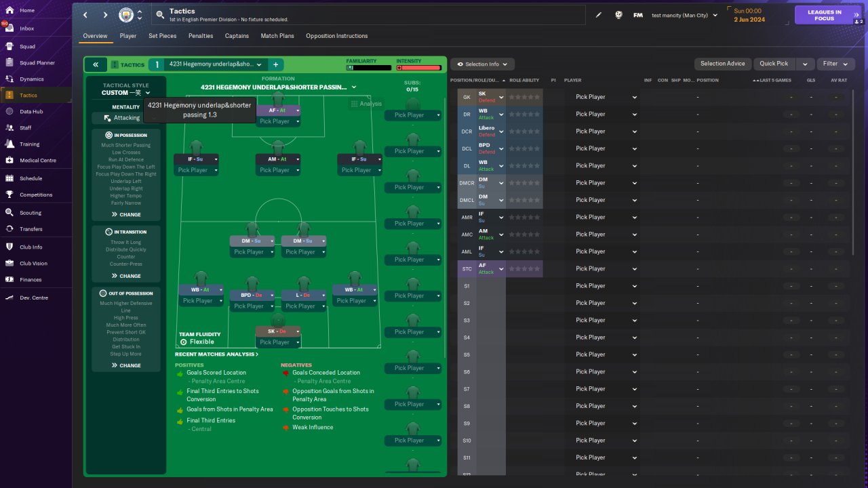This screenshot has width=868, height=488.
Task: Add a new tactic slot with plus
Action: coord(276,64)
